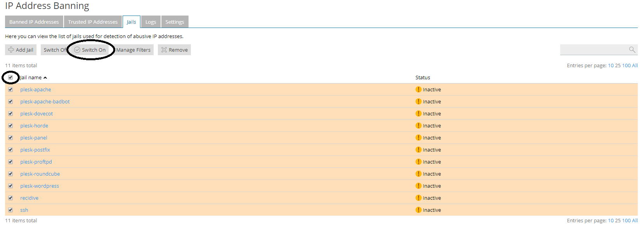Uncheck the plesk-panel checkbox

[10, 138]
